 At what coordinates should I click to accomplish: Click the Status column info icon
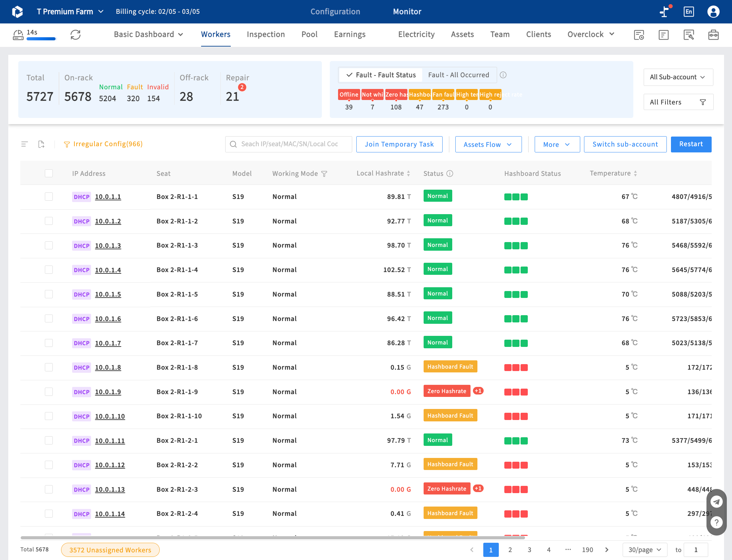tap(450, 173)
